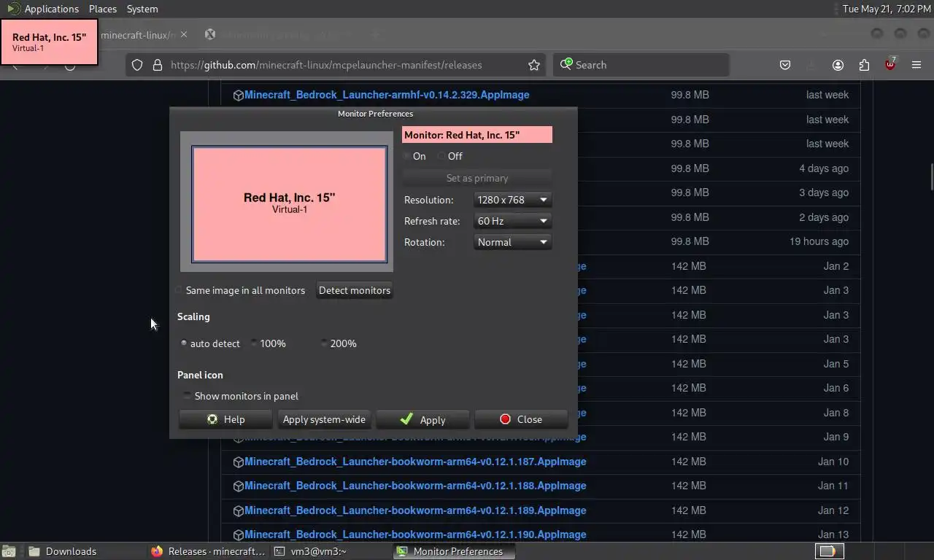
Task: Open the Firefox extensions puzzle icon
Action: tap(864, 65)
